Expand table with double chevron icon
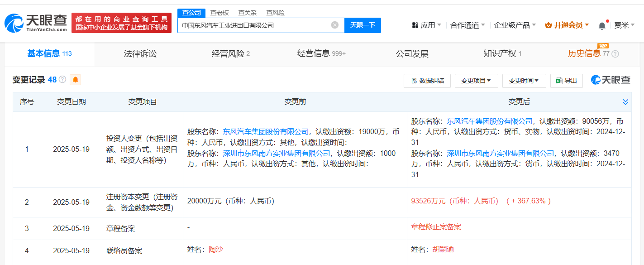 coord(625,102)
